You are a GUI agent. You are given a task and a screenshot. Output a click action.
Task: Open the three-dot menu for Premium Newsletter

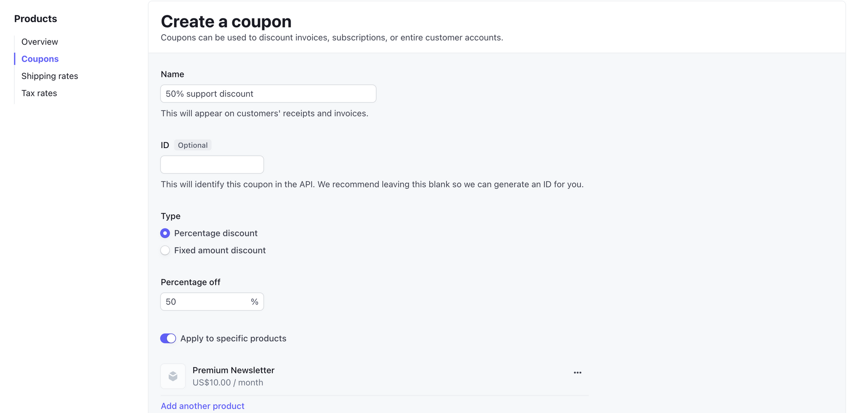(x=577, y=373)
